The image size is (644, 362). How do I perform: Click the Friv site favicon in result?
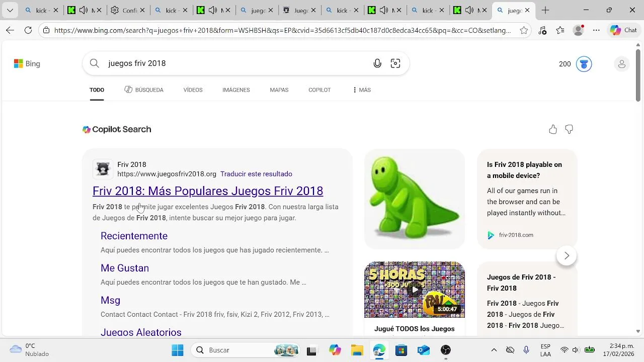(103, 169)
